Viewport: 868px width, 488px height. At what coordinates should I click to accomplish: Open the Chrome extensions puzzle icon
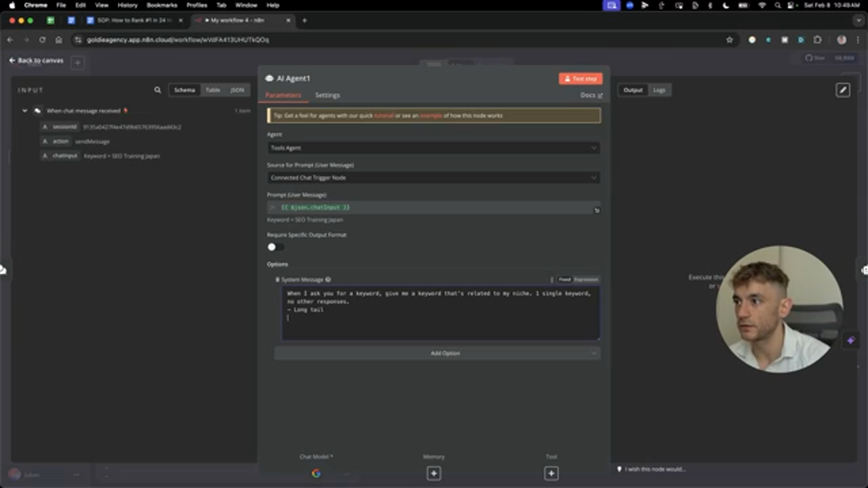817,40
